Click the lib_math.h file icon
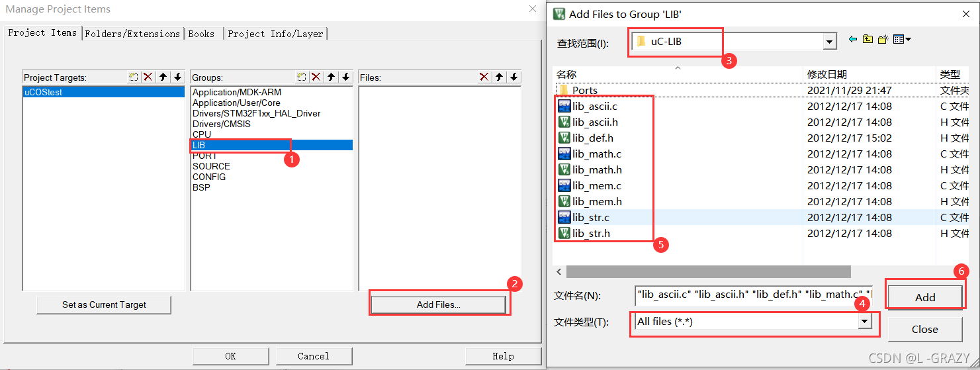 [564, 169]
